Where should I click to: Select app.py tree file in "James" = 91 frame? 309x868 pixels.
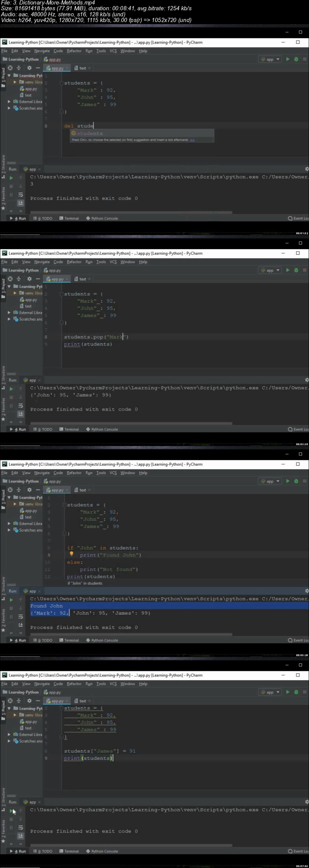click(29, 721)
